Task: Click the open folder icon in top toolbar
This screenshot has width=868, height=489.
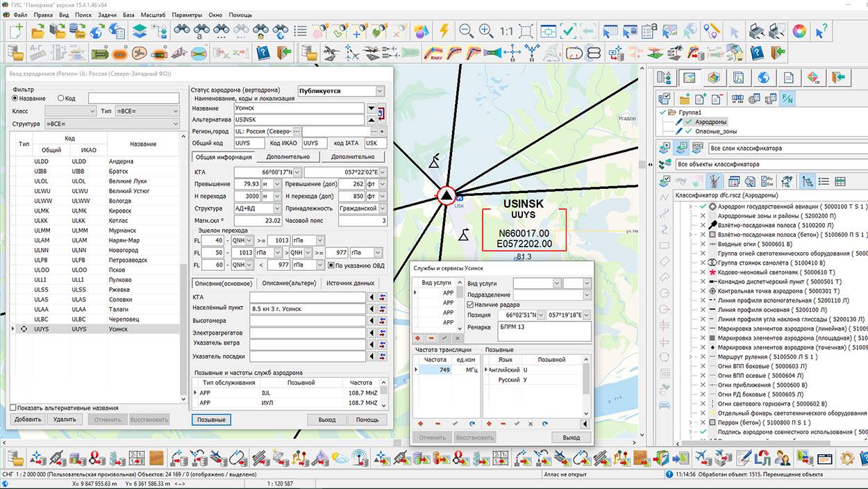Action: coord(37,31)
